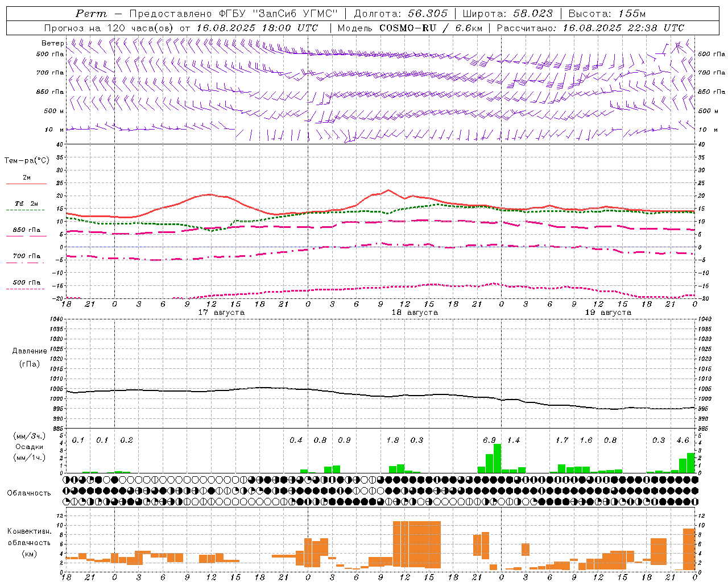
Task: Click the "1.6" precipitation value
Action: [586, 440]
